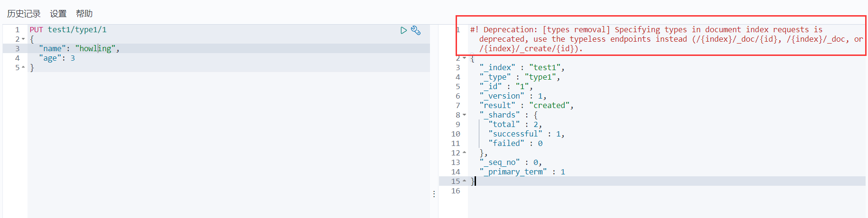
Task: Collapse the response root object fold arrow
Action: (464, 58)
